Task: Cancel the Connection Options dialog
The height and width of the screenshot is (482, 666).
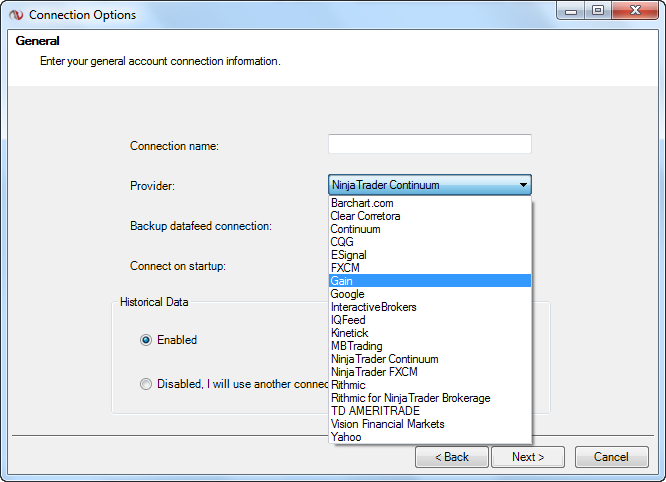Action: (612, 457)
